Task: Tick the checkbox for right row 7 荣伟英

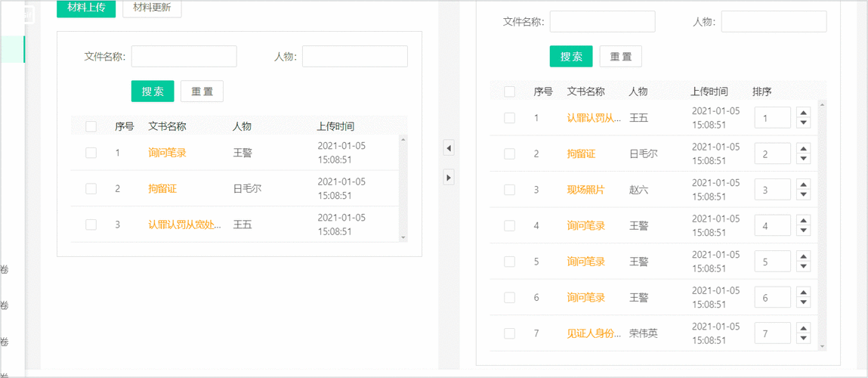Action: click(510, 333)
